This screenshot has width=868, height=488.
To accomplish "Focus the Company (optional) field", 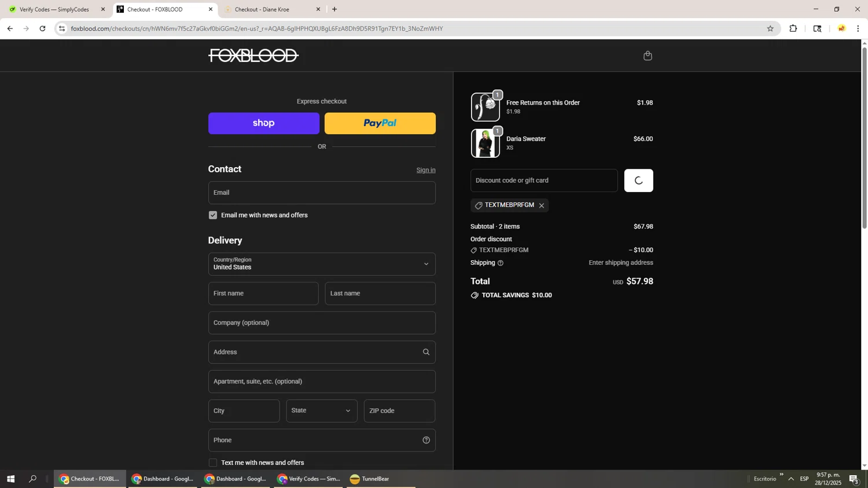I will tap(322, 323).
